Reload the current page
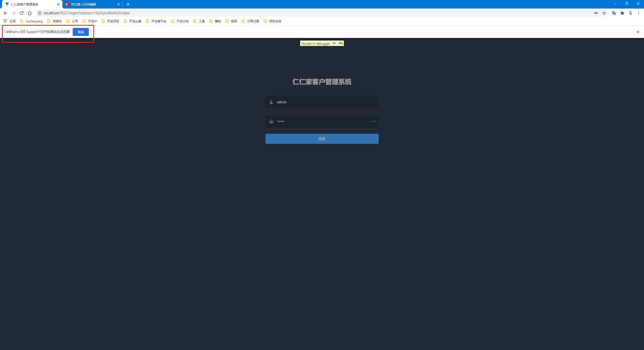The width and height of the screenshot is (644, 350). click(x=22, y=13)
